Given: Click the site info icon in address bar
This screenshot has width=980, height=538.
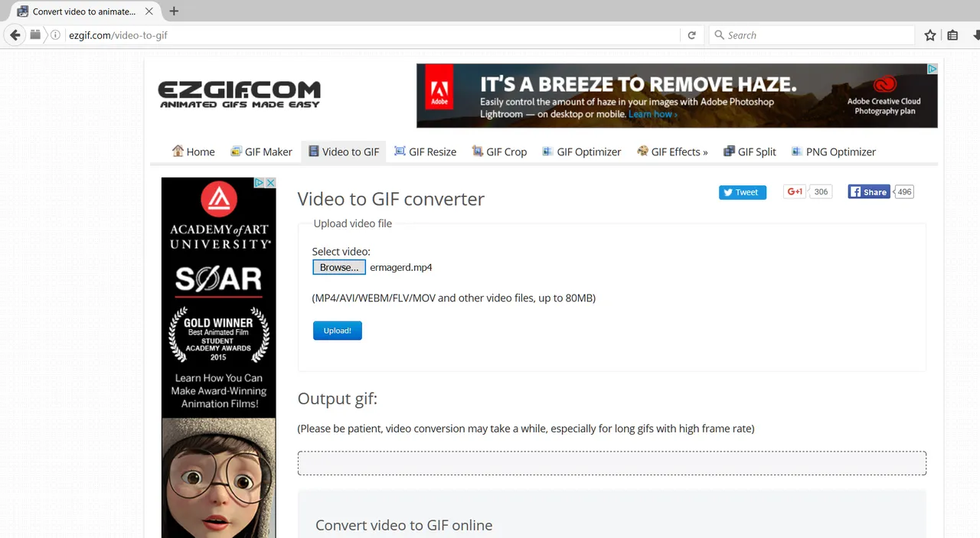Looking at the screenshot, I should 55,35.
